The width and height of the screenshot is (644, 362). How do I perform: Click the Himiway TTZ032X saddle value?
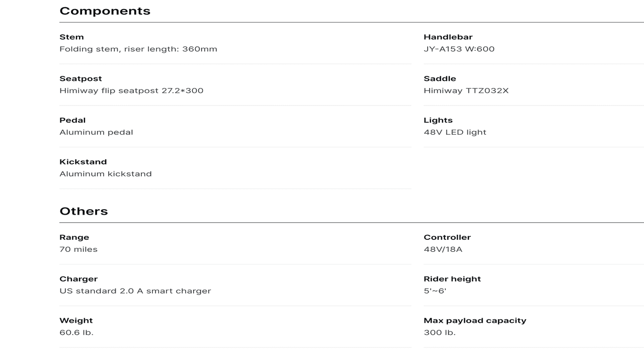click(466, 91)
